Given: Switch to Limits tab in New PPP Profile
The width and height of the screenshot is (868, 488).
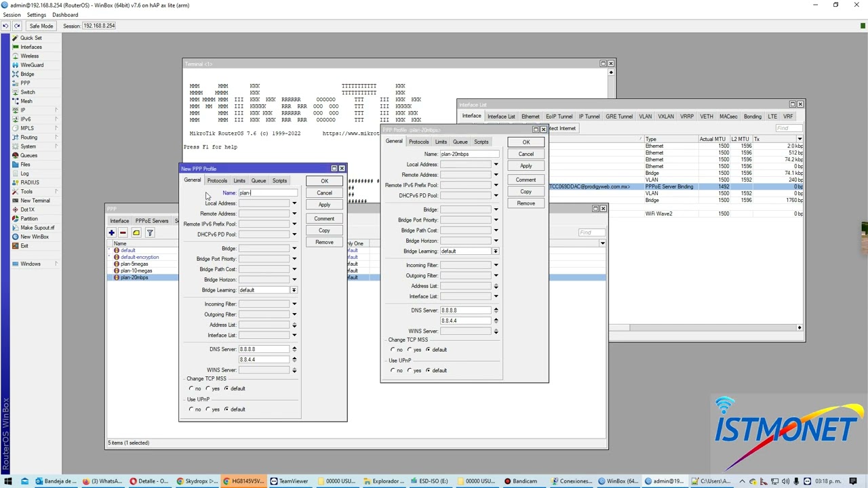Looking at the screenshot, I should 239,181.
